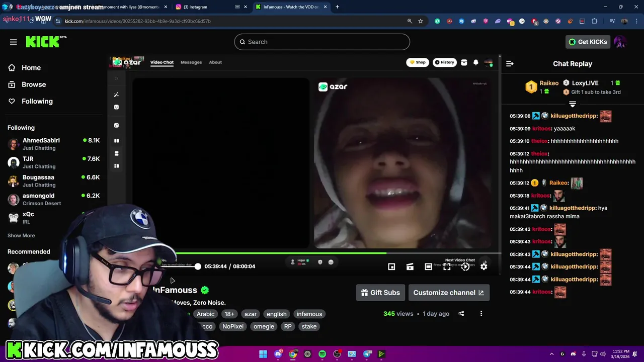This screenshot has width=644, height=362.
Task: Switch player to theater mode
Action: 428,267
